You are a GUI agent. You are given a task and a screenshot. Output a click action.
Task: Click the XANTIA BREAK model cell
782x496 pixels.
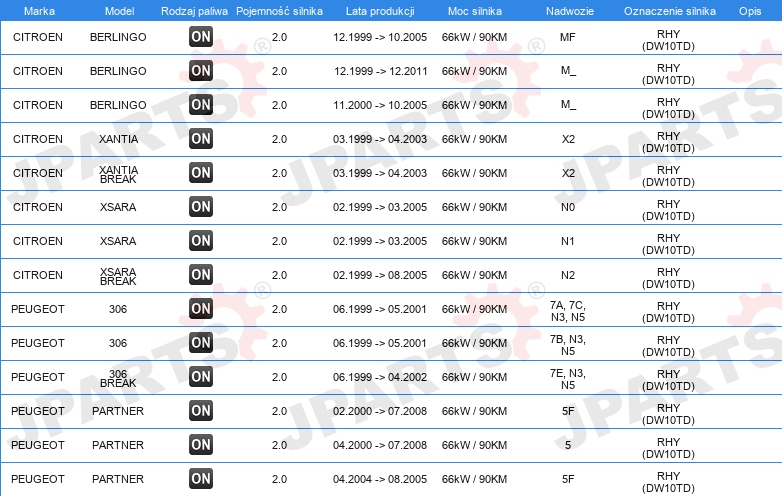(x=118, y=174)
